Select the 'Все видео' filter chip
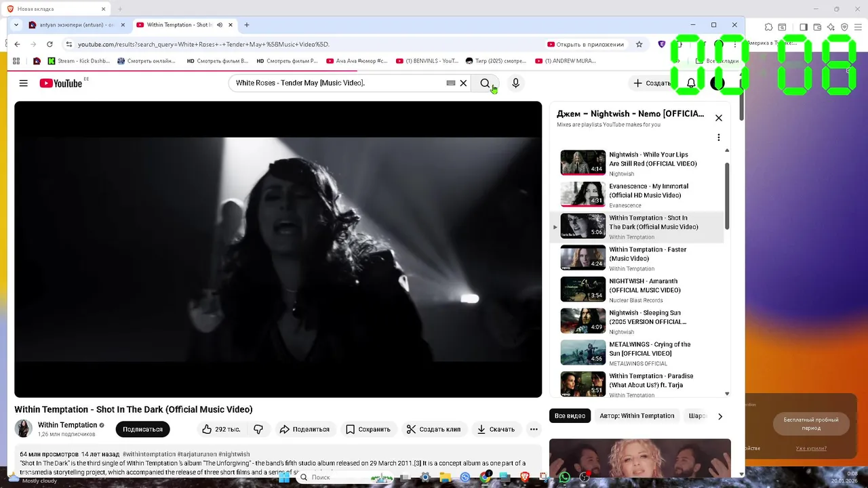This screenshot has height=488, width=868. pos(570,416)
